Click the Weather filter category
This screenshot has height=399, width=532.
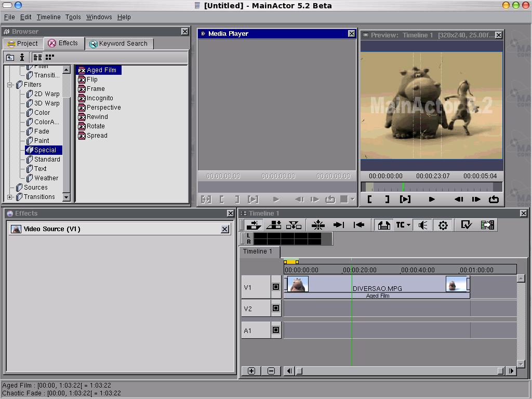click(x=46, y=178)
